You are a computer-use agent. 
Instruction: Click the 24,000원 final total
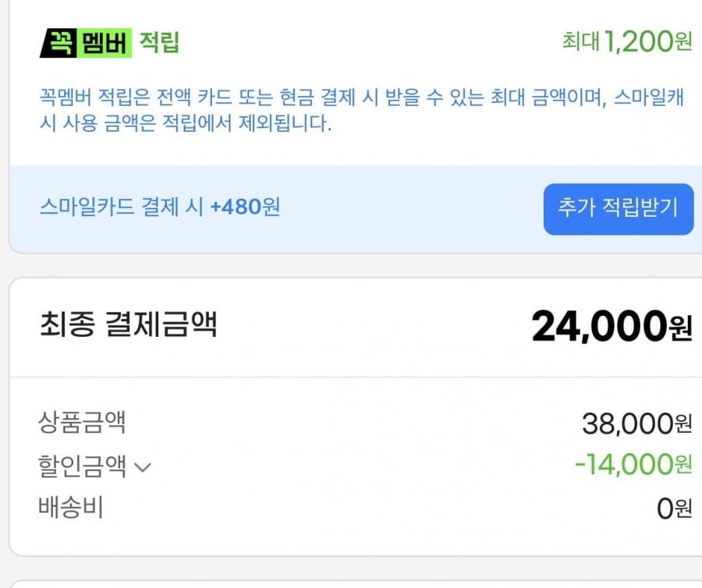[612, 327]
